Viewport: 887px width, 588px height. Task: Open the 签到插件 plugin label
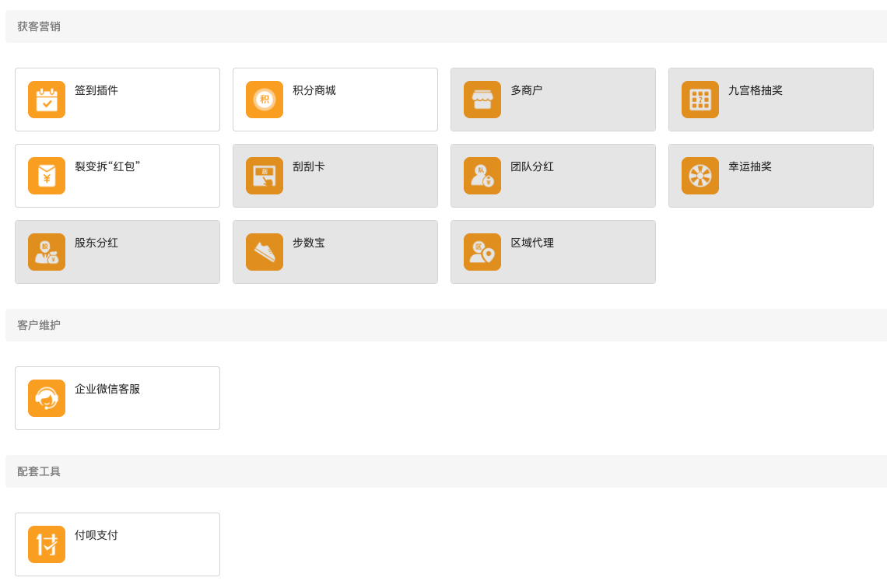(96, 90)
